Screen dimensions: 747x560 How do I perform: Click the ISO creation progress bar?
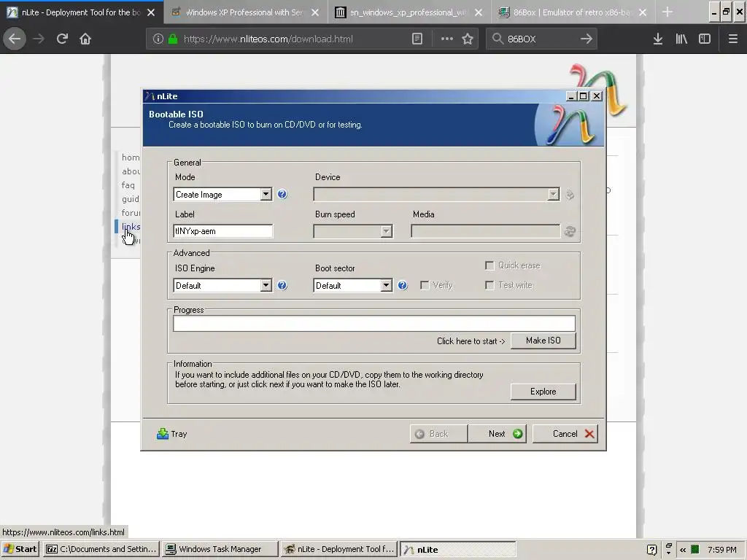374,323
